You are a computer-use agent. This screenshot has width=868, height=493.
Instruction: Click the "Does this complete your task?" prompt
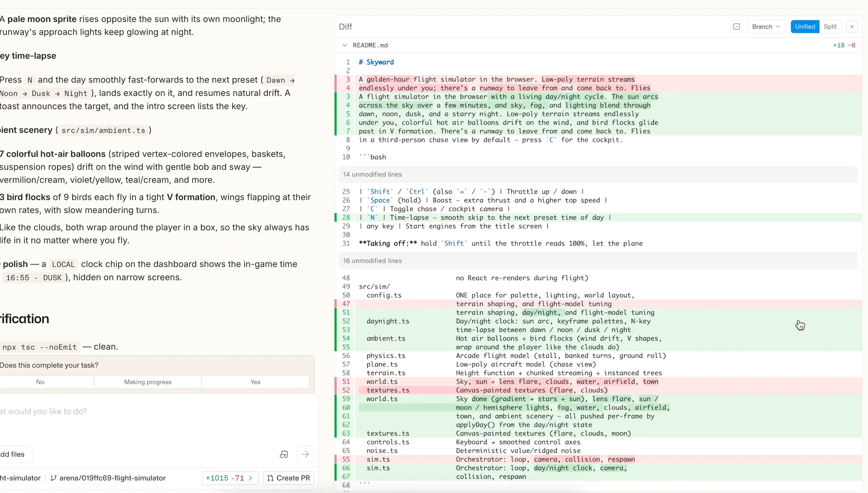coord(49,365)
